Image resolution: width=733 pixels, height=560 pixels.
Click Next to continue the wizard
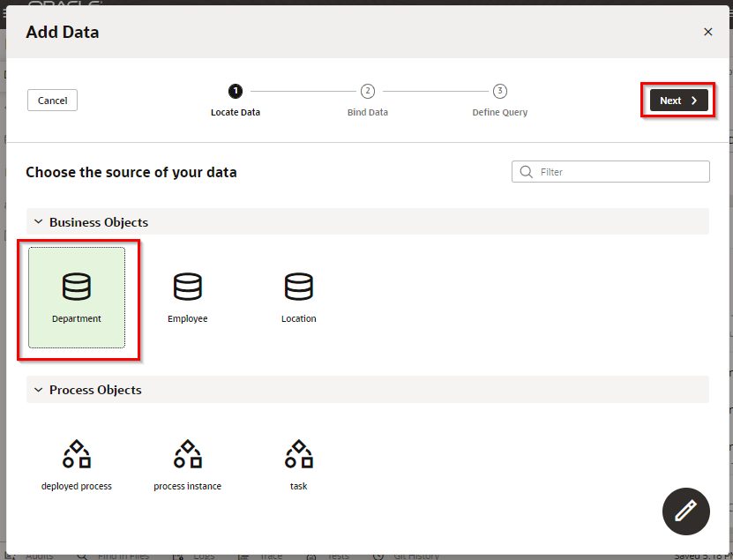(678, 101)
